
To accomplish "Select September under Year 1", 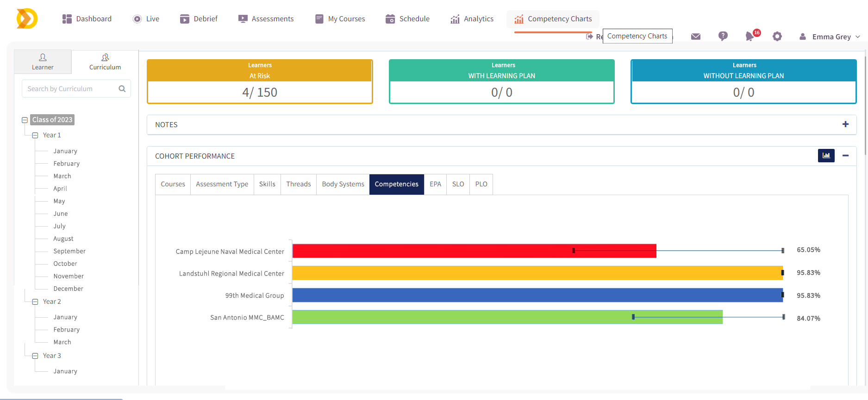I will pyautogui.click(x=69, y=251).
